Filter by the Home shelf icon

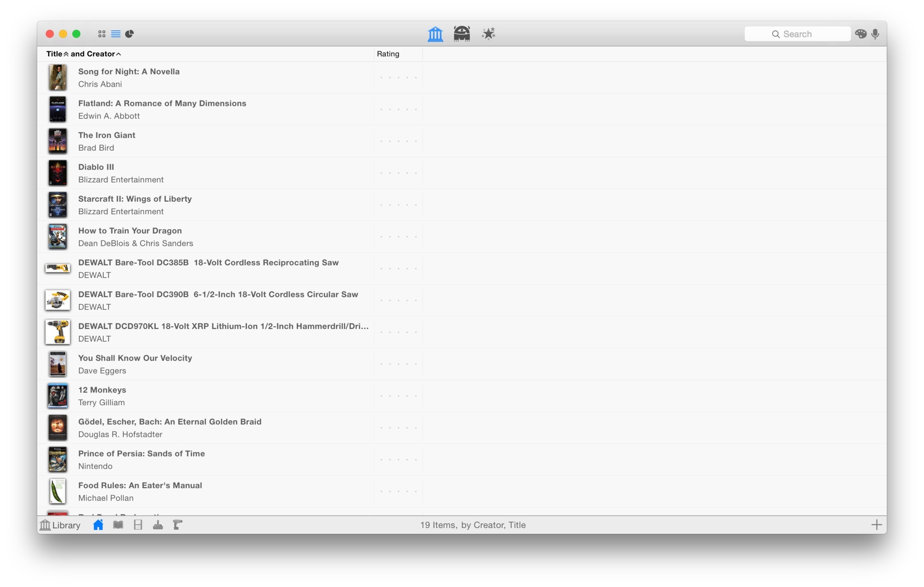point(98,525)
